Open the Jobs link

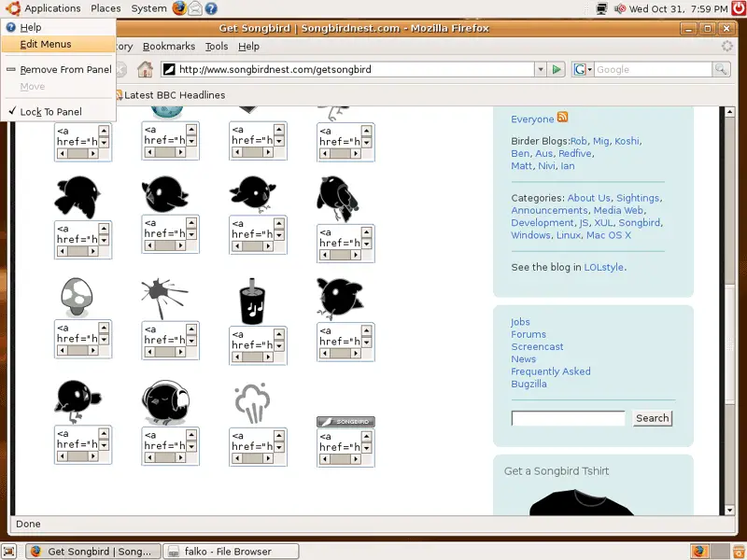click(520, 322)
